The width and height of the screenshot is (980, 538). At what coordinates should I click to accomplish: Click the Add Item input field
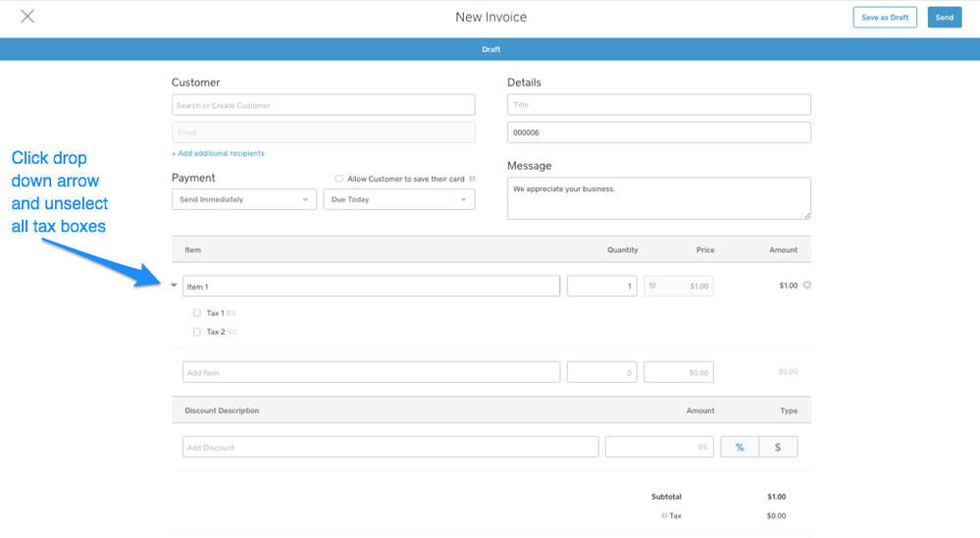point(371,373)
